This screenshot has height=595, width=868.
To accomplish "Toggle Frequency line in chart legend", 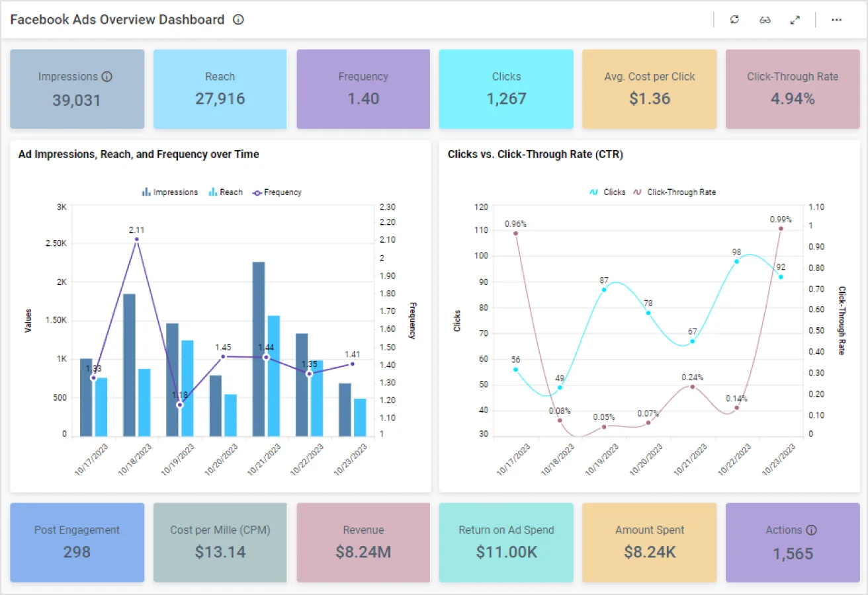I will [276, 192].
